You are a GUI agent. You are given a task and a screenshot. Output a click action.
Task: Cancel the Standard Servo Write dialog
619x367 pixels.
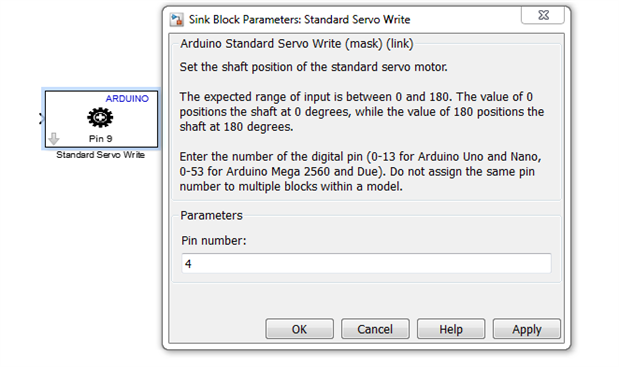(x=375, y=329)
